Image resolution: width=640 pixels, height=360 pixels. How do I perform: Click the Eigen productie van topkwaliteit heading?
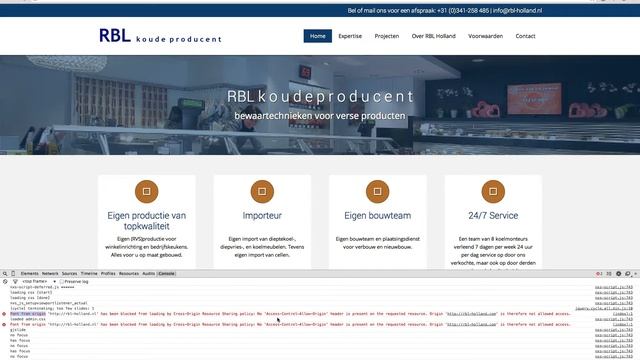pos(147,221)
